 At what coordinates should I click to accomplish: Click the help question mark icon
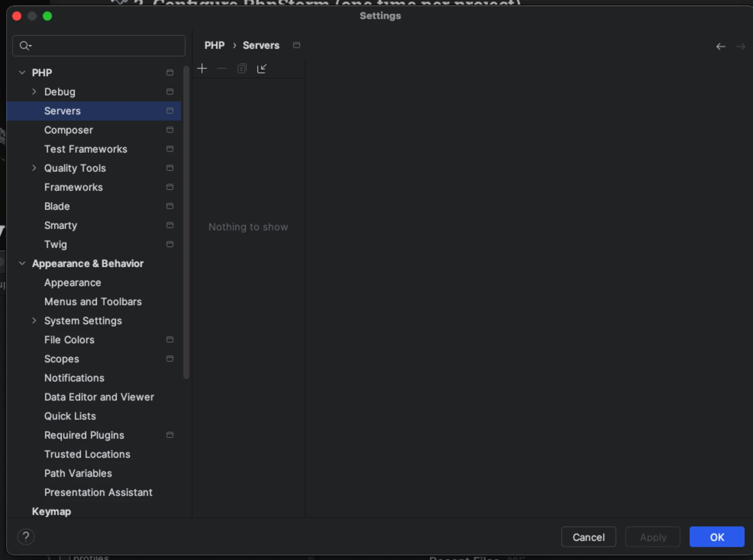[26, 536]
